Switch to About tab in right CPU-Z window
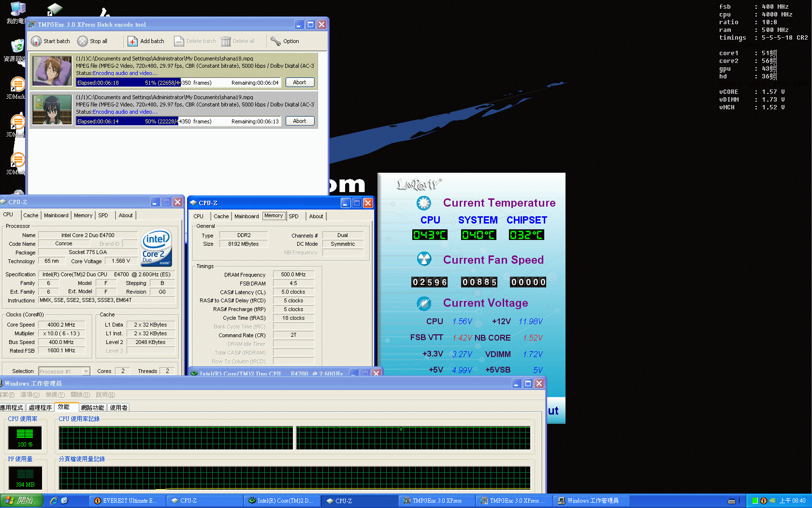This screenshot has width=812, height=508. point(316,216)
